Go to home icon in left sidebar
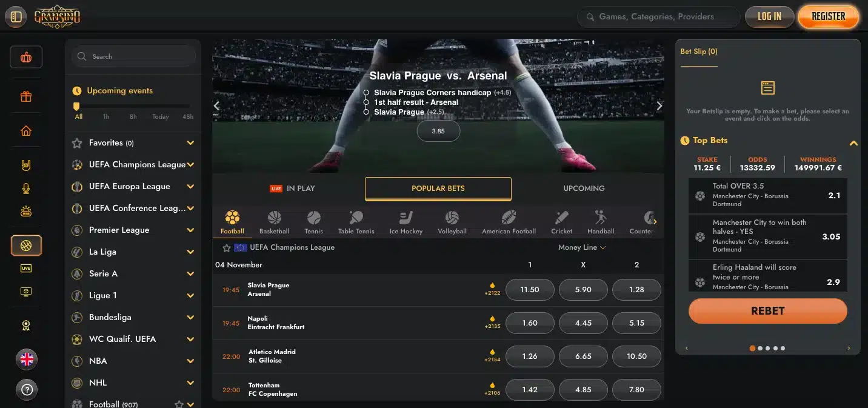 [x=26, y=130]
